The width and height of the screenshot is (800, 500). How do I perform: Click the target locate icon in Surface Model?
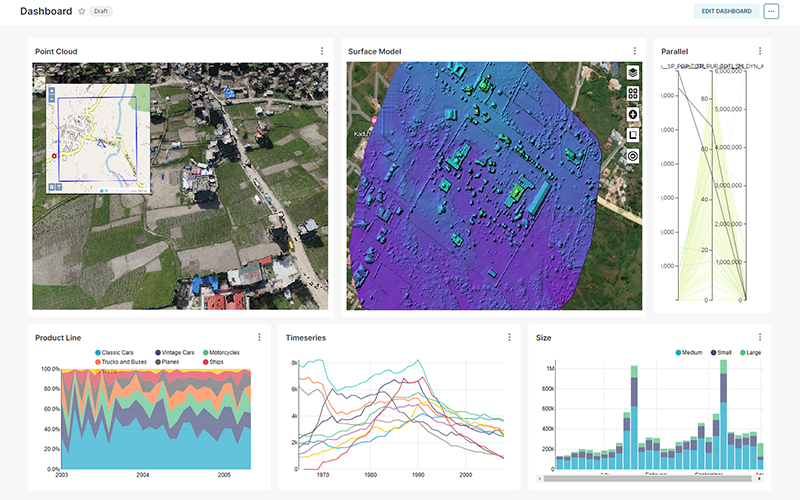633,156
